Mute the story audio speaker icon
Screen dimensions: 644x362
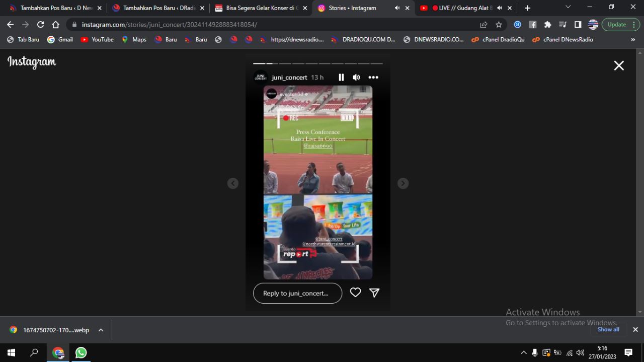(x=356, y=77)
